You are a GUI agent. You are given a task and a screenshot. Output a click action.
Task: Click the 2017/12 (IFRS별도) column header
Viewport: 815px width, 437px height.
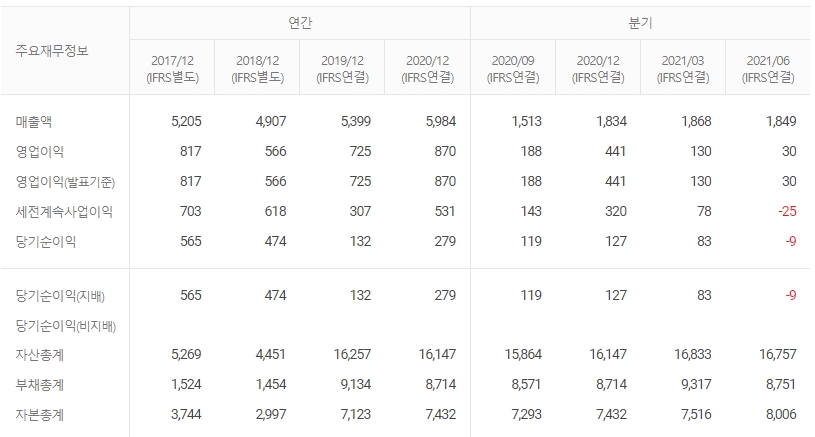[x=173, y=69]
